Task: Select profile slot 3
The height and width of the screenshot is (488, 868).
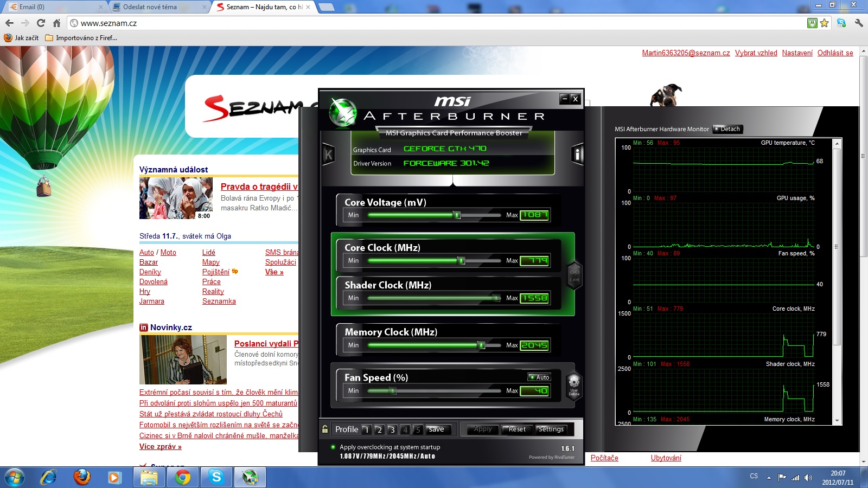Action: tap(392, 429)
